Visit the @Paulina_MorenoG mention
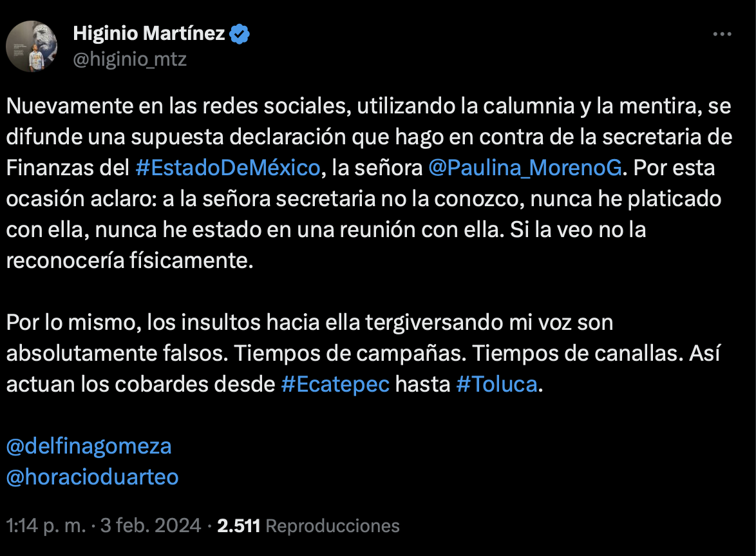 pos(525,168)
